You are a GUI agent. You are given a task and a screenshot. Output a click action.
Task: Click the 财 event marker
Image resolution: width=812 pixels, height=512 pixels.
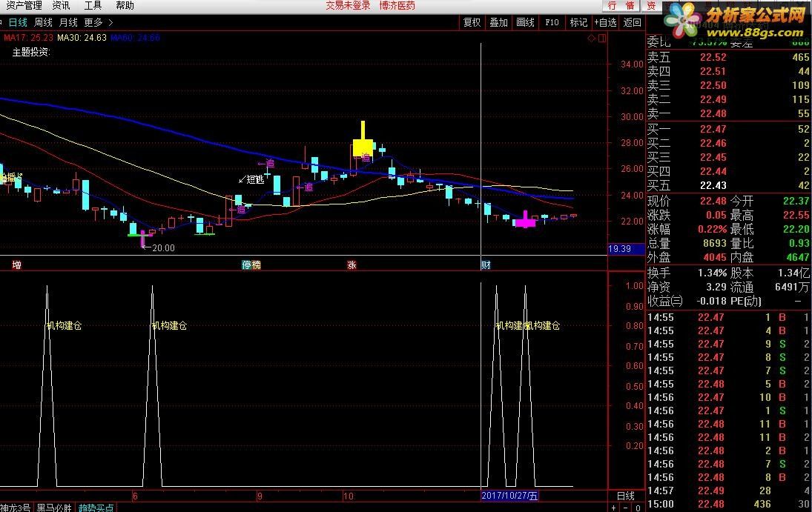pyautogui.click(x=486, y=265)
